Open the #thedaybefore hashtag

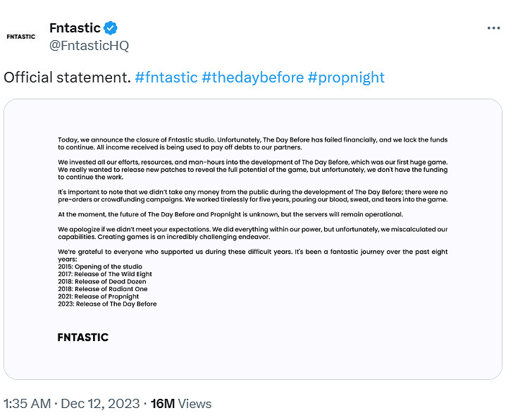(252, 78)
